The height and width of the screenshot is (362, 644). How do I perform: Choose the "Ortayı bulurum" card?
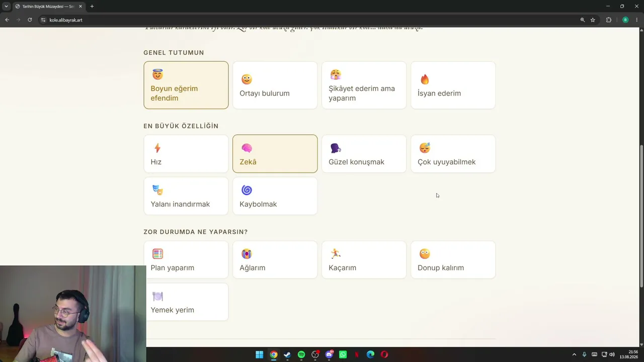[x=275, y=85]
